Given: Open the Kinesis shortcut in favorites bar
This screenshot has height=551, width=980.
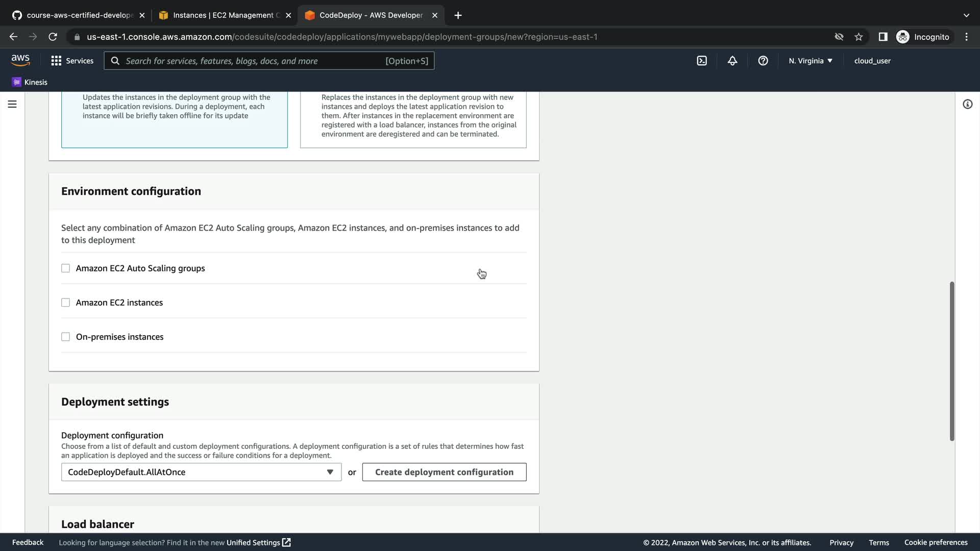Looking at the screenshot, I should click(30, 82).
